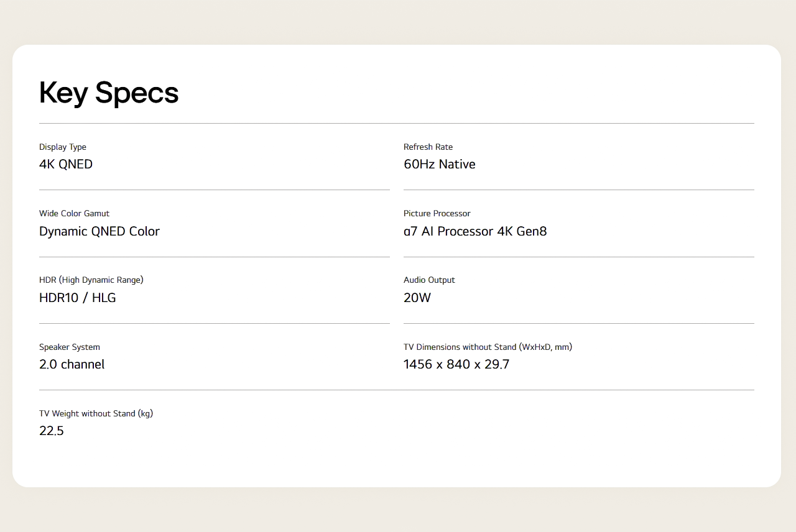Click the α7 AI Processor 4K Gen8 value
Image resolution: width=796 pixels, height=532 pixels.
[x=475, y=231]
